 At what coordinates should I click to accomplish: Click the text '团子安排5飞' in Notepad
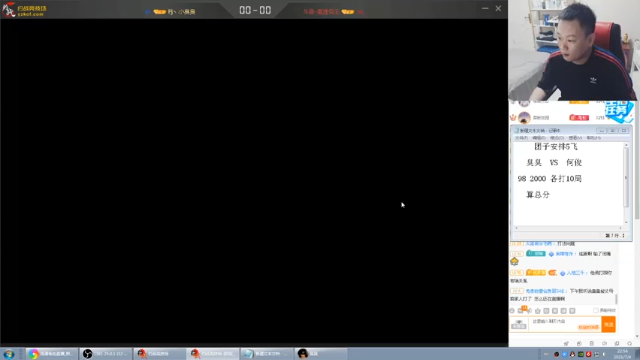tap(556, 147)
